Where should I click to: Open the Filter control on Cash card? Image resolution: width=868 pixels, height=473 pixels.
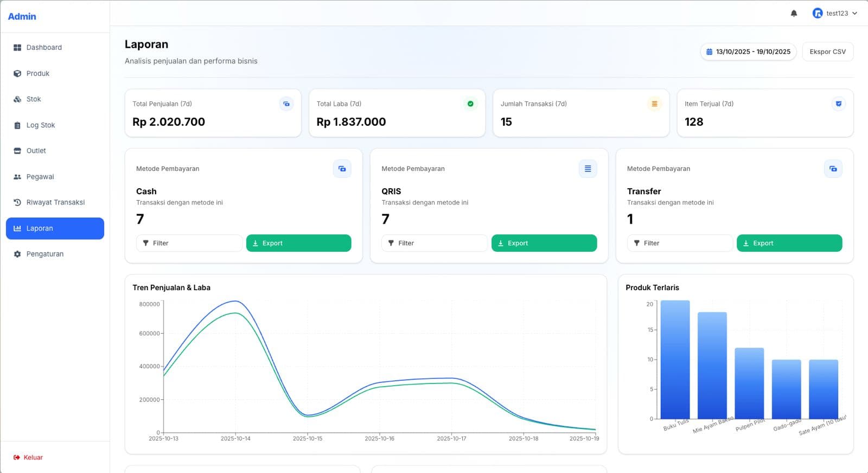point(189,243)
